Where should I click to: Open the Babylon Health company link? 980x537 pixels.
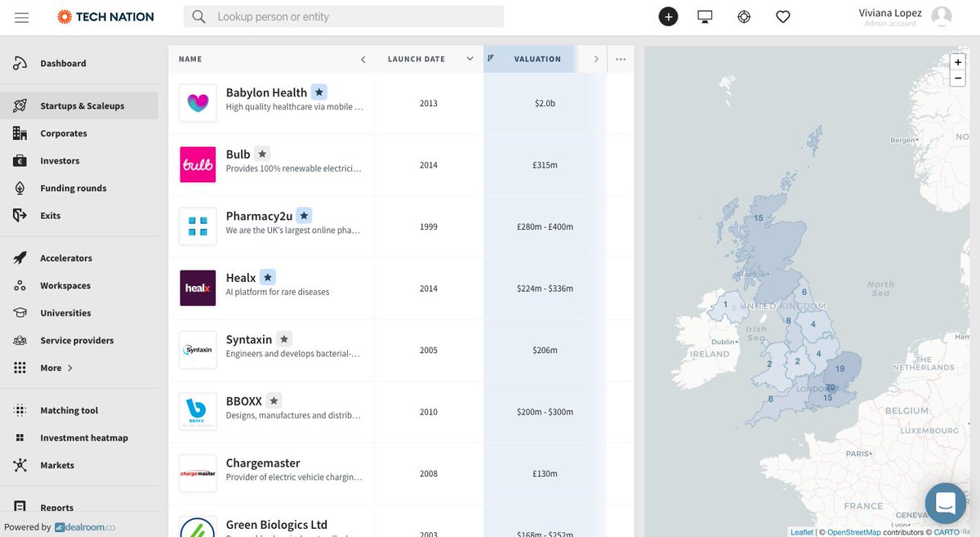pos(266,92)
